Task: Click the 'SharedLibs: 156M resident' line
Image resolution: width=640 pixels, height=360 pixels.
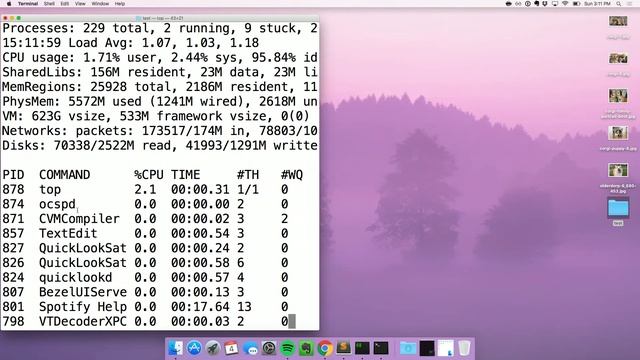Action: coord(160,72)
